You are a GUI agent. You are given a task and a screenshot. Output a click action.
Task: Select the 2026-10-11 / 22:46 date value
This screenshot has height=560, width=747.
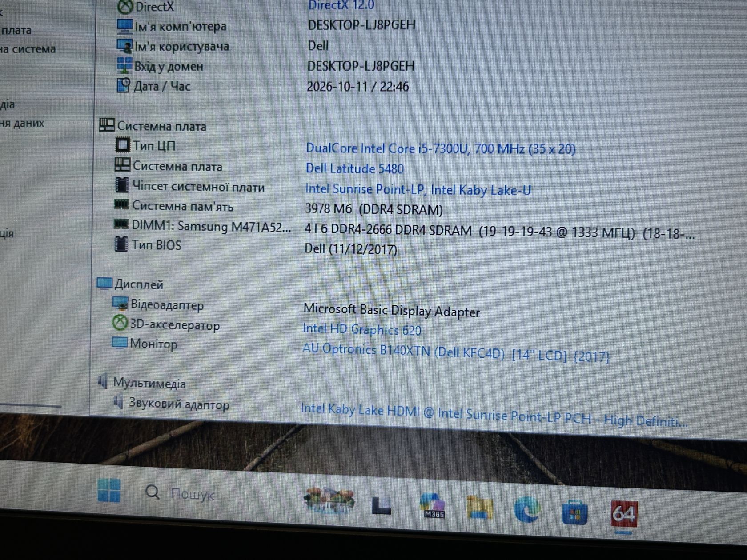point(357,86)
